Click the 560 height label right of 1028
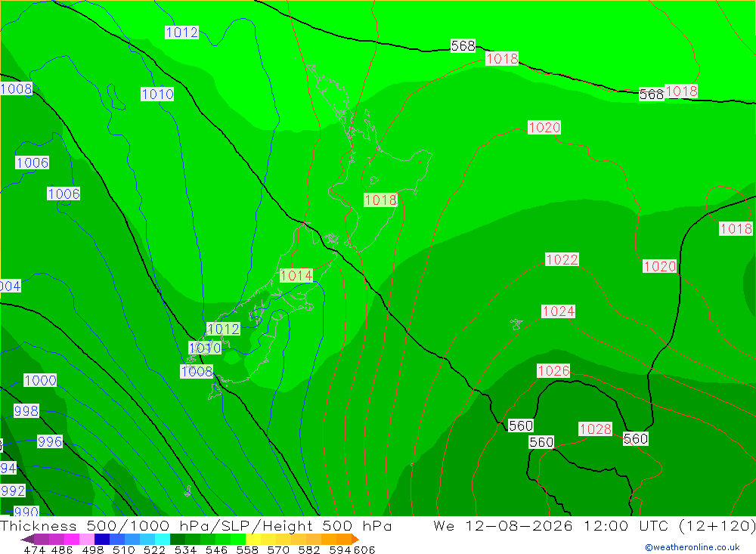The height and width of the screenshot is (554, 756). pyautogui.click(x=636, y=438)
